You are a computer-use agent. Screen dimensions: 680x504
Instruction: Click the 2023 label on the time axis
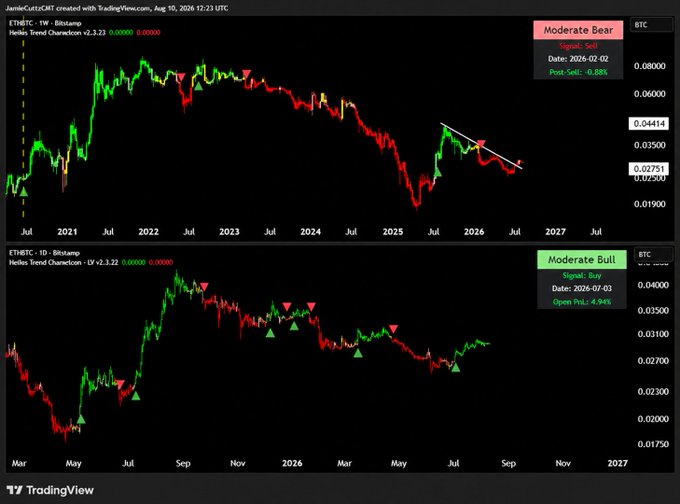(x=229, y=232)
